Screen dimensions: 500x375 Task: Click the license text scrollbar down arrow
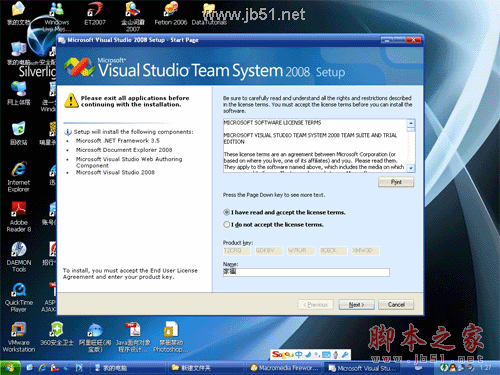(x=411, y=168)
